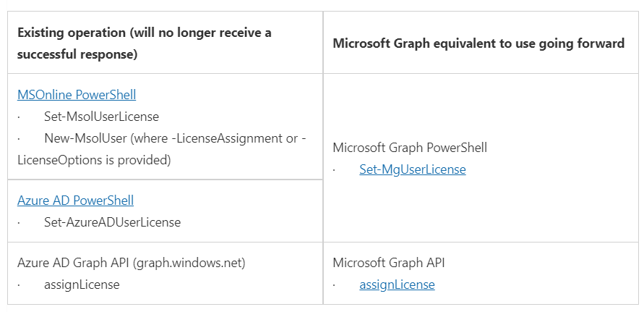Viewport: 644px width, 312px height.
Task: Click the 'LicenseOptions is provided)' text line
Action: click(x=94, y=160)
